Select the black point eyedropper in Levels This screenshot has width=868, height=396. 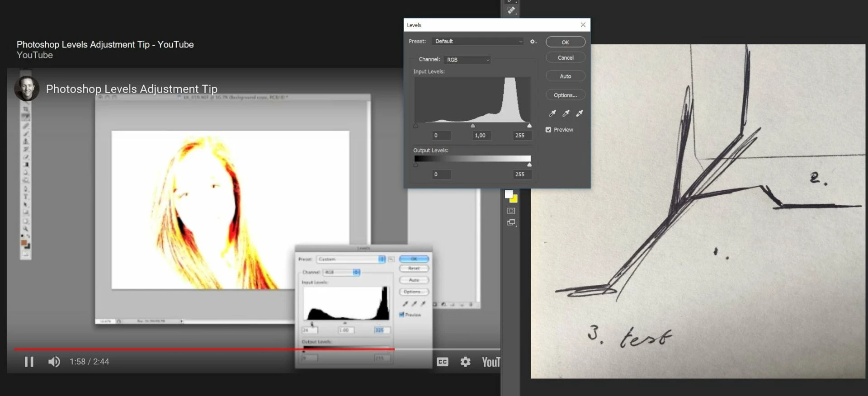point(552,113)
